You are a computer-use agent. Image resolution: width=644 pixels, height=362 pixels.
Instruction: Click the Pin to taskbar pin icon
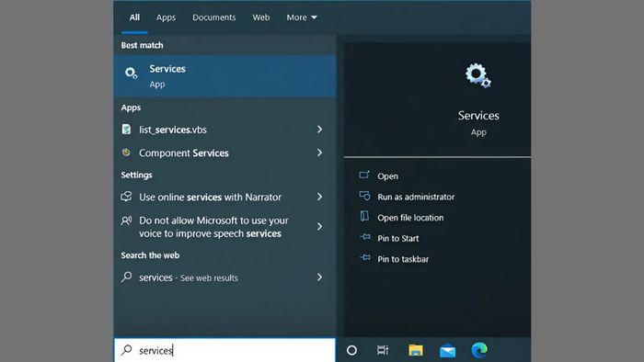(x=364, y=257)
